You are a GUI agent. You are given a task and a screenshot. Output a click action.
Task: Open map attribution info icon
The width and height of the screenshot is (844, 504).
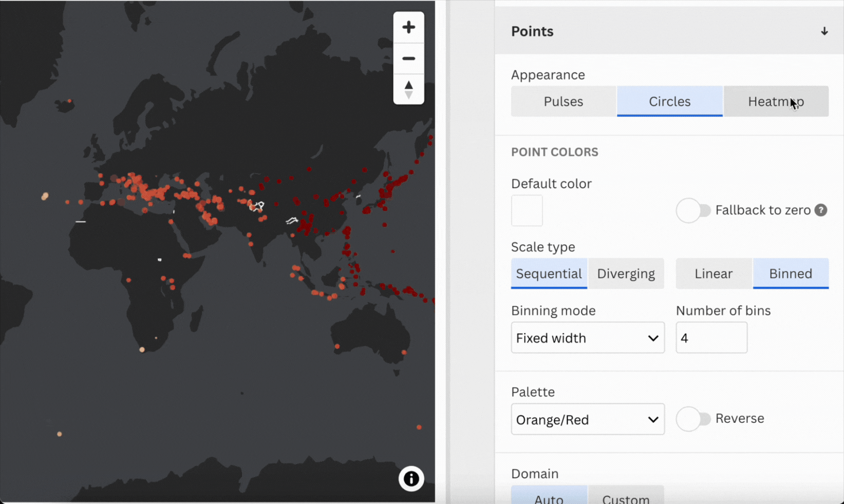click(x=411, y=478)
